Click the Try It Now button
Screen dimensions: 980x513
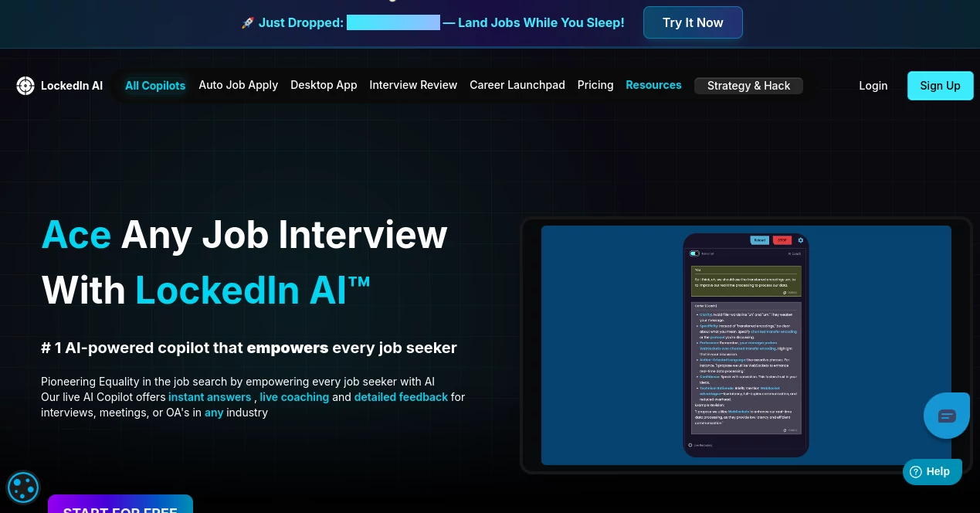click(x=693, y=22)
